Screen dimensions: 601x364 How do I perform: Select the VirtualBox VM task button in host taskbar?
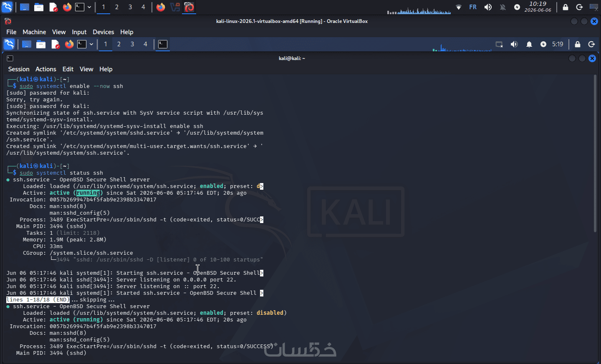(189, 7)
